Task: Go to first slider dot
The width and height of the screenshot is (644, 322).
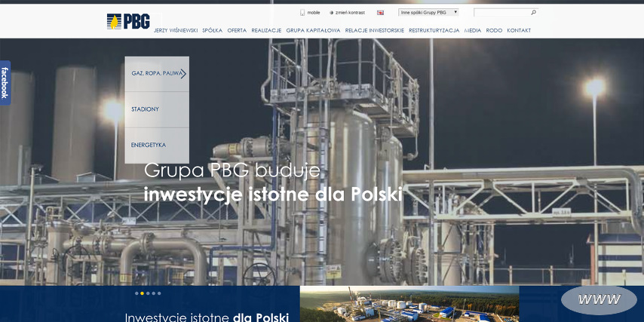Action: pos(136,293)
